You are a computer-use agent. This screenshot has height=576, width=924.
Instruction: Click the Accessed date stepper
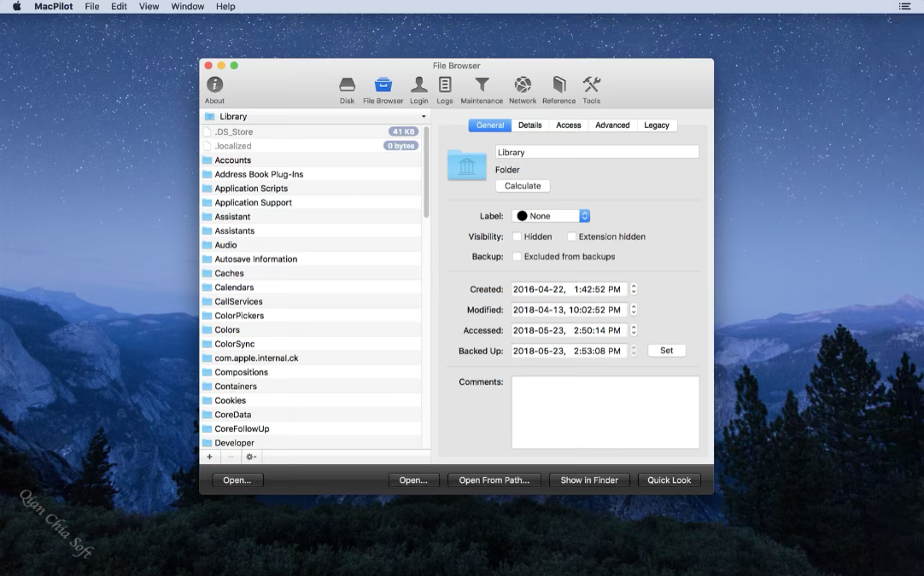(x=634, y=330)
